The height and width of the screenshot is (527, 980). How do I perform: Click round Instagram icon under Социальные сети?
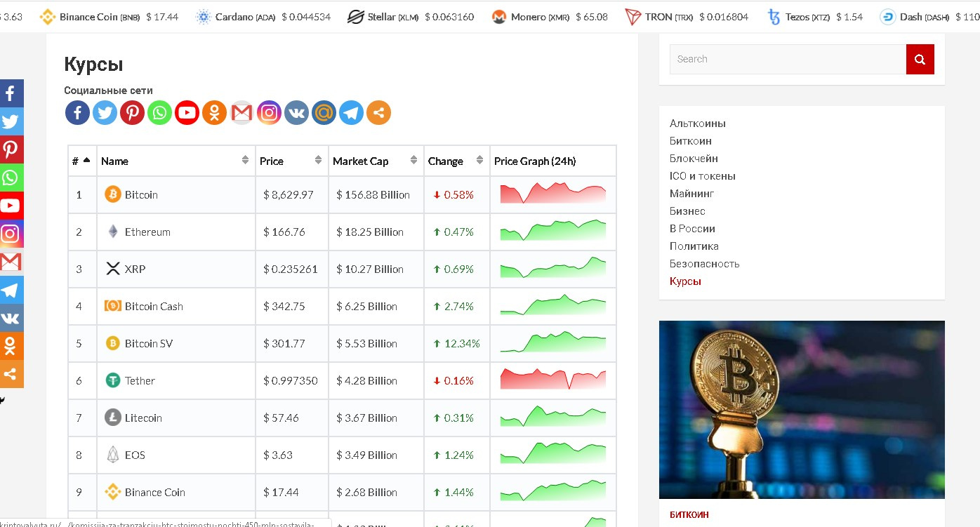click(x=269, y=112)
